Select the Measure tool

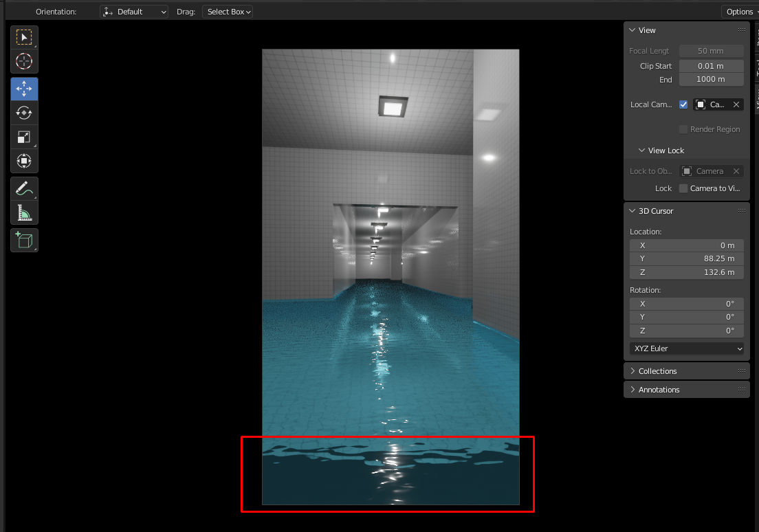tap(24, 212)
